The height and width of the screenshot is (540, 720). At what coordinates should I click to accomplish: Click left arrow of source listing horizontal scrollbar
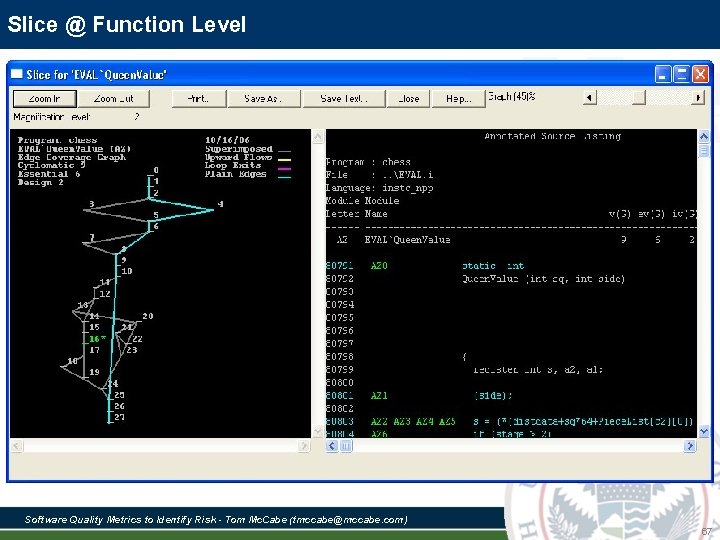tap(332, 445)
